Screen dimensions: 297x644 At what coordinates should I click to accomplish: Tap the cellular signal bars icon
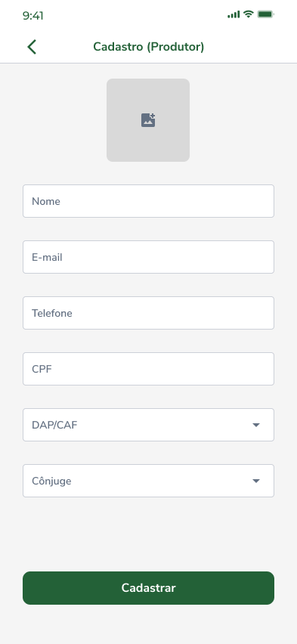tap(234, 15)
